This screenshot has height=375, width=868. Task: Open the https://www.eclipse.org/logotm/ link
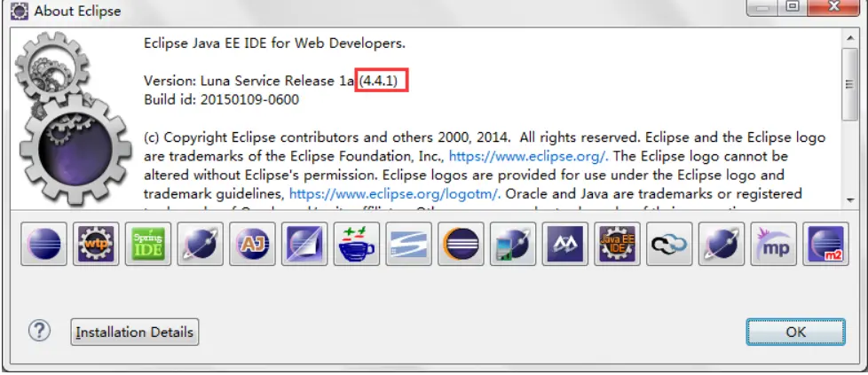395,194
